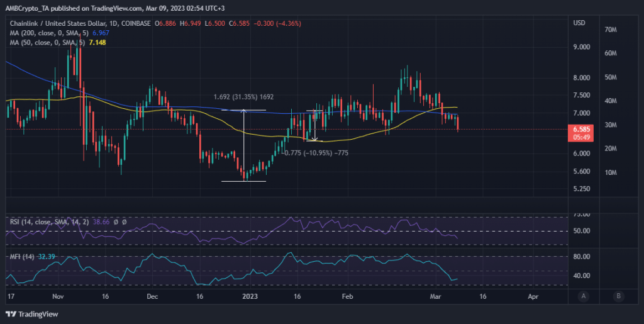Click the Feb label on the time axis

pos(347,296)
